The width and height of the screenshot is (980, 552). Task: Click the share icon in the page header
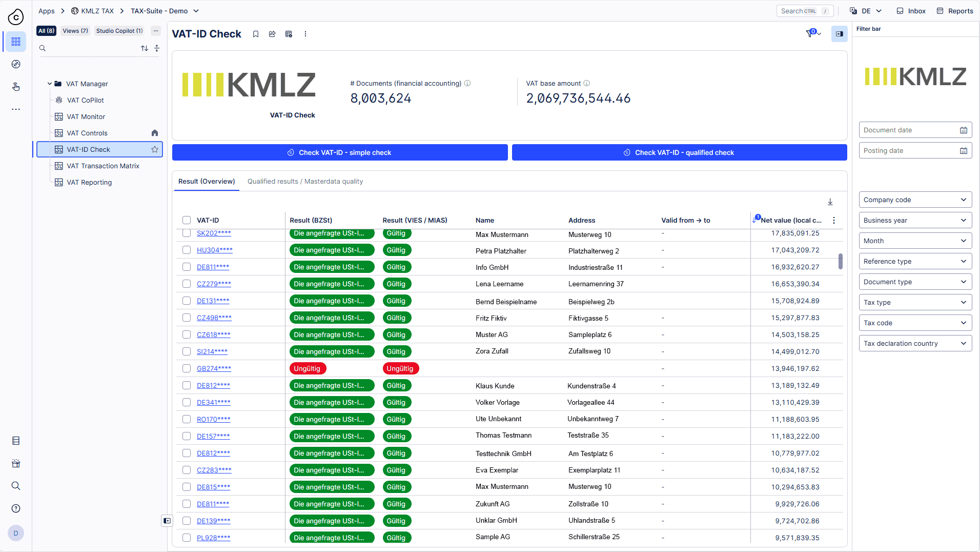pos(272,34)
